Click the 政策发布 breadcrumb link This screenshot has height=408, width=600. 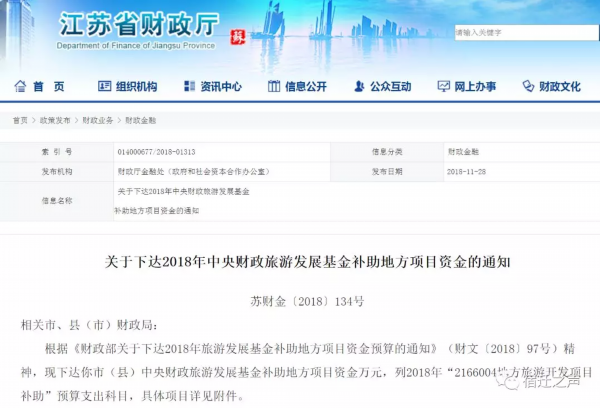[x=55, y=120]
